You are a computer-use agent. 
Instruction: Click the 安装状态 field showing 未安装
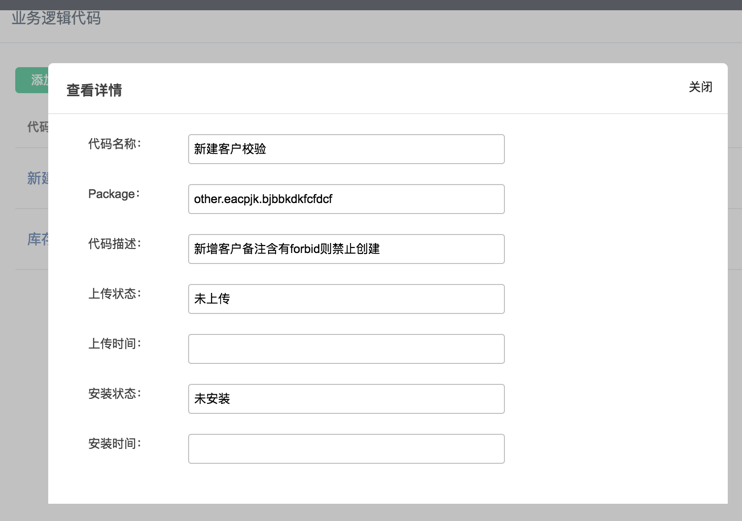point(346,399)
